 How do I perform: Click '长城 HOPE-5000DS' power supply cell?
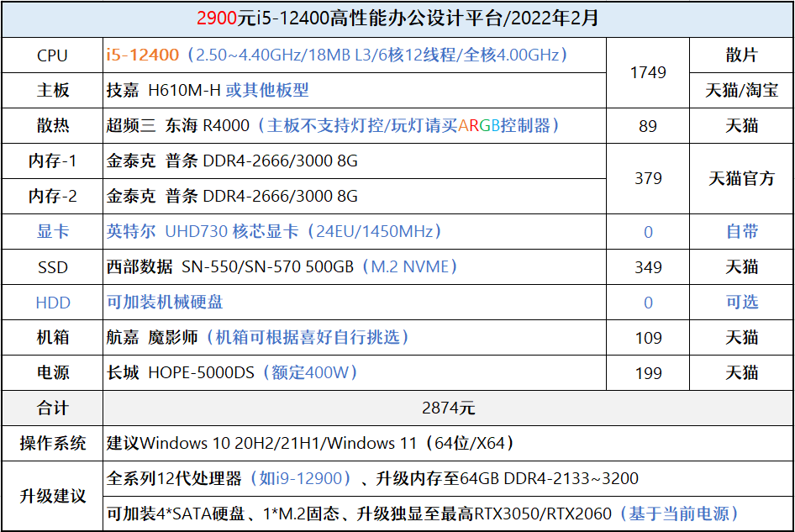(355, 373)
